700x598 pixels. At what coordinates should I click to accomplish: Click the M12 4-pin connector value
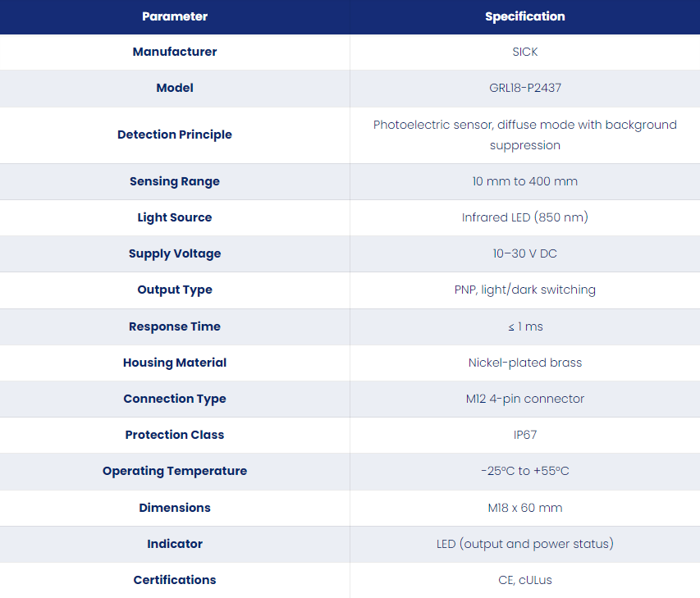(x=525, y=399)
